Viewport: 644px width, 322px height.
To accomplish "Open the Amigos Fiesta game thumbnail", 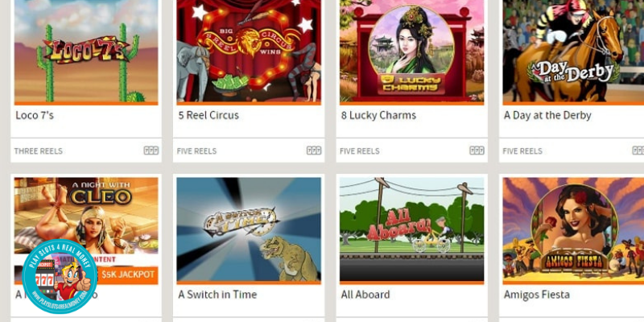I will (x=573, y=230).
